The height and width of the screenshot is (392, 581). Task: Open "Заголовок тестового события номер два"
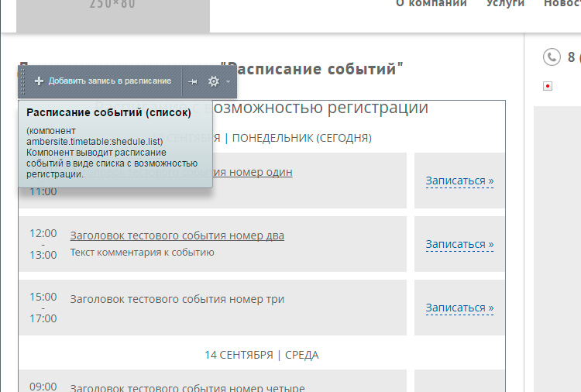click(x=177, y=236)
